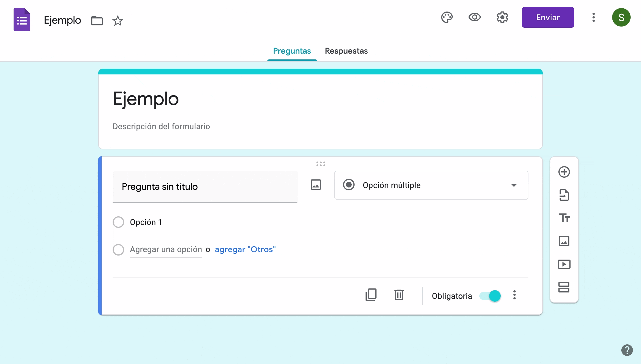Open the question more options menu
This screenshot has width=641, height=364.
(x=515, y=295)
